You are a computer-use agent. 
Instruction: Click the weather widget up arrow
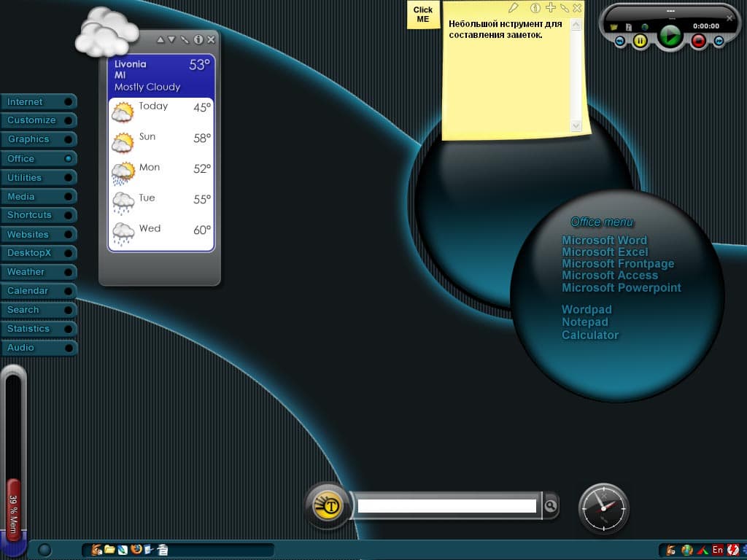click(160, 39)
